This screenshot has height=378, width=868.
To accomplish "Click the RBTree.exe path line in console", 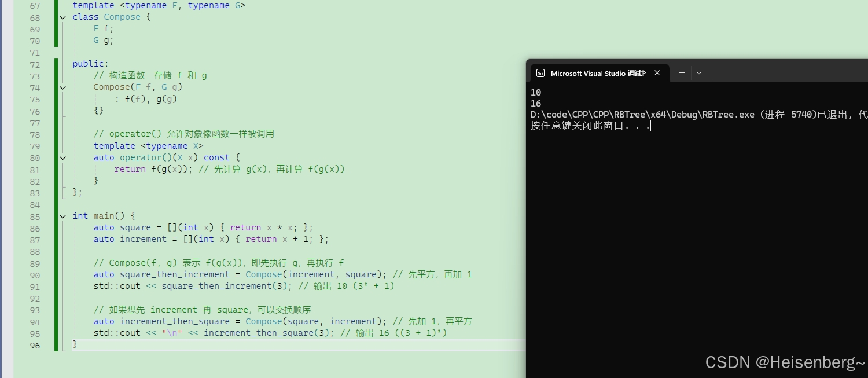I will 699,115.
